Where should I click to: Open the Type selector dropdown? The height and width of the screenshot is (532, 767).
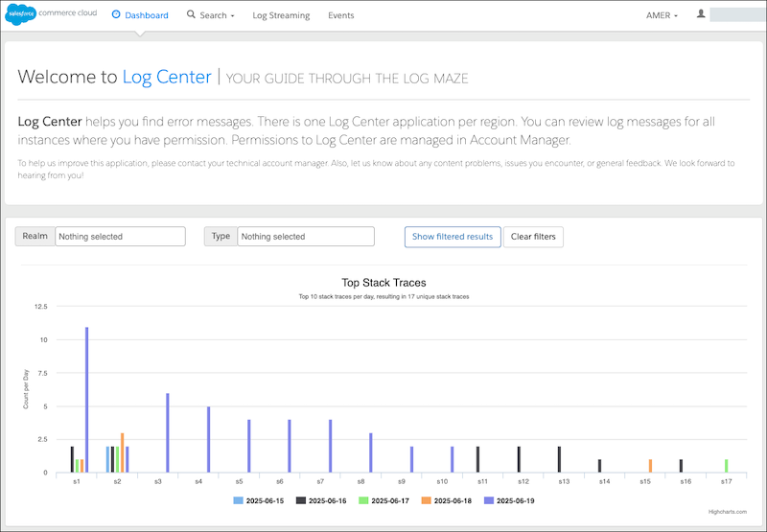(x=306, y=236)
